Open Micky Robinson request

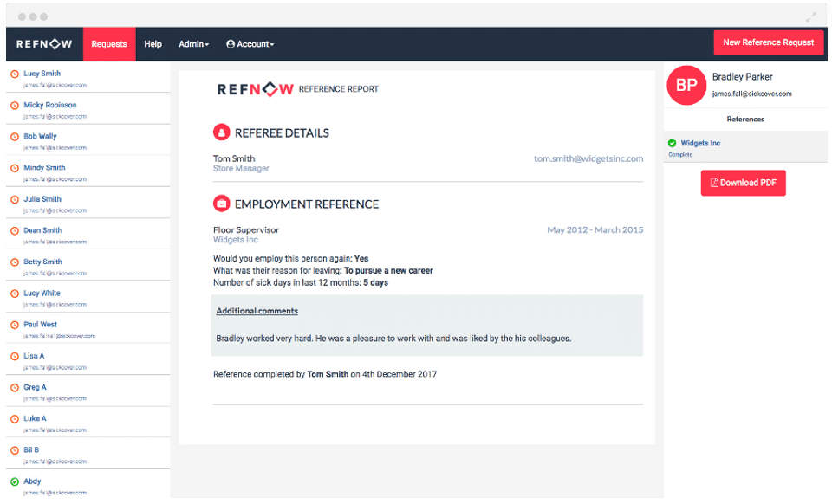88,109
